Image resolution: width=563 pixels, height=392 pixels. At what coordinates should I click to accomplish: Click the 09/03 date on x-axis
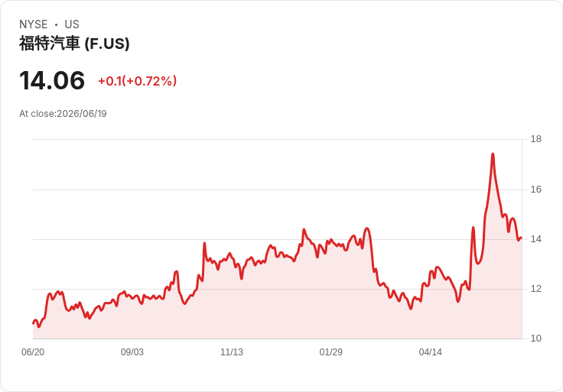(x=132, y=352)
